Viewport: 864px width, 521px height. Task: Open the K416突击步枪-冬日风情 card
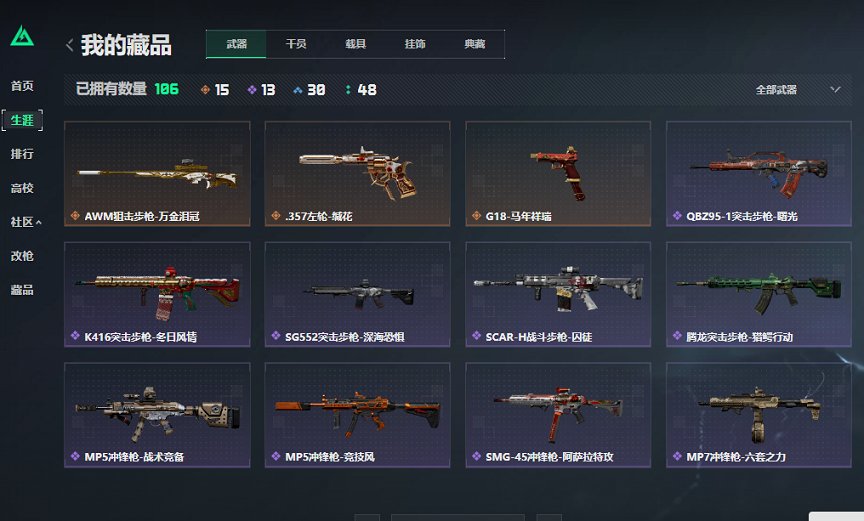(x=157, y=294)
